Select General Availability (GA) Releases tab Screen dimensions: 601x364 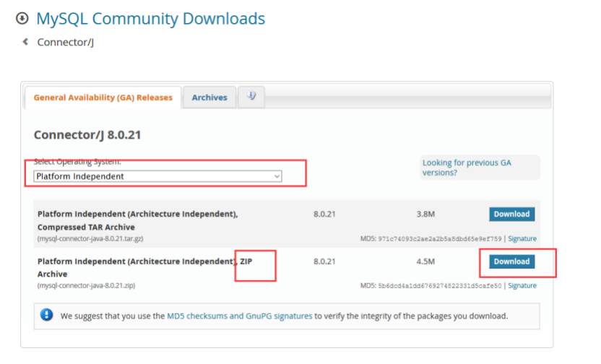click(103, 97)
